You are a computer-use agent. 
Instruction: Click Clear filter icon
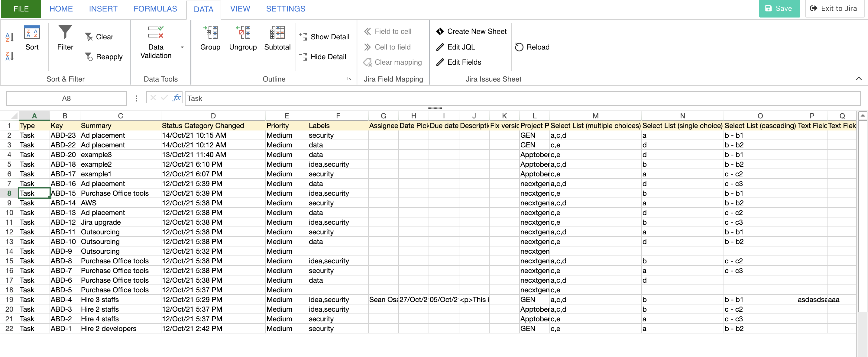coord(89,37)
